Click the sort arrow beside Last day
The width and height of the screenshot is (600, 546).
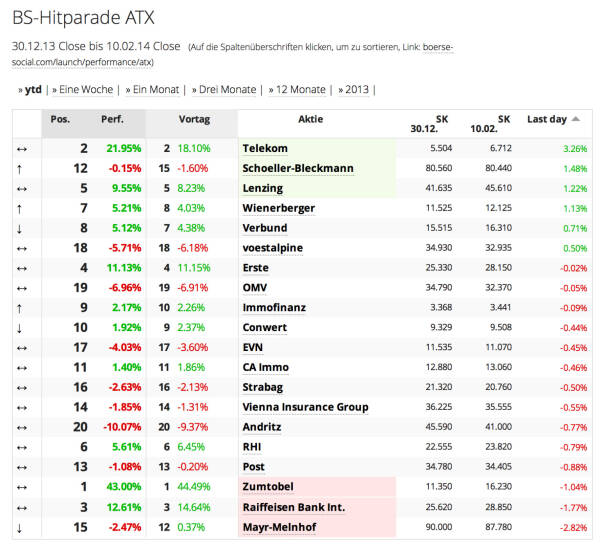(x=576, y=119)
